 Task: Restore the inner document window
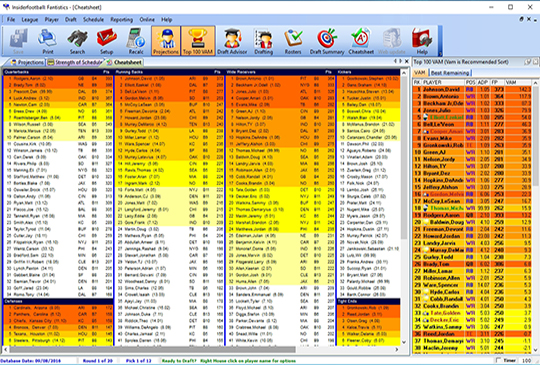[521, 19]
